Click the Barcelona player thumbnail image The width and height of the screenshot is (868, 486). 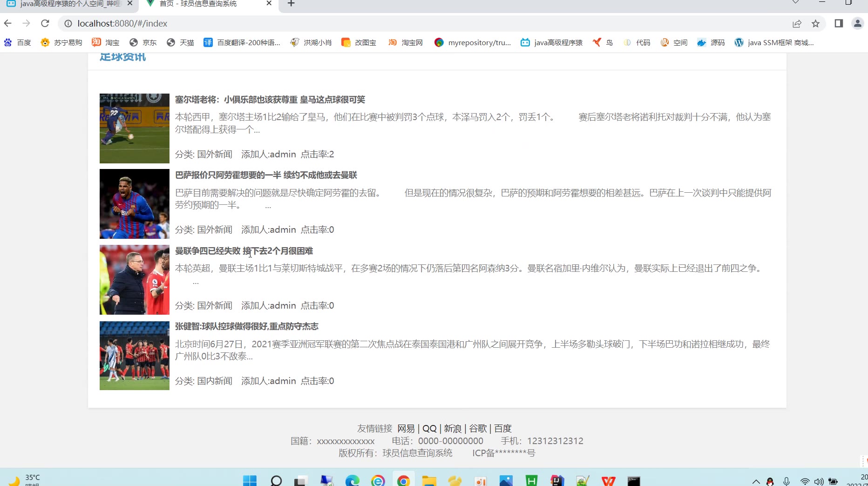(x=135, y=204)
